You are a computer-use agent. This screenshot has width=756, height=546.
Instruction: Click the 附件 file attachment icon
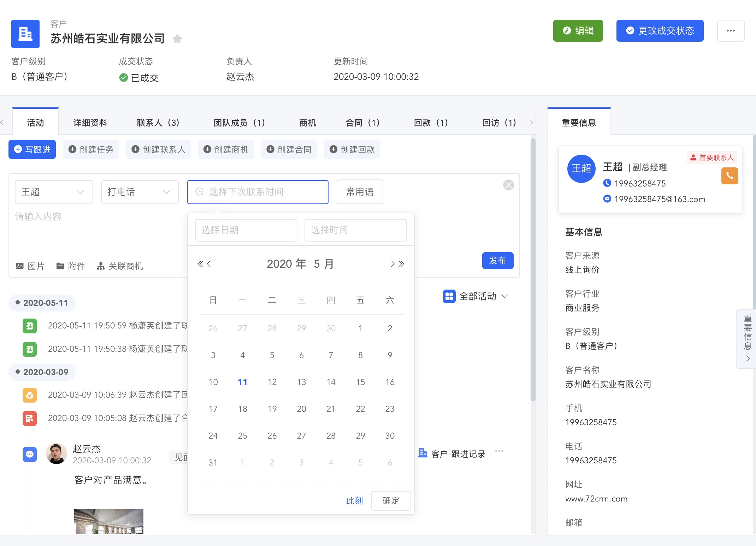point(60,266)
